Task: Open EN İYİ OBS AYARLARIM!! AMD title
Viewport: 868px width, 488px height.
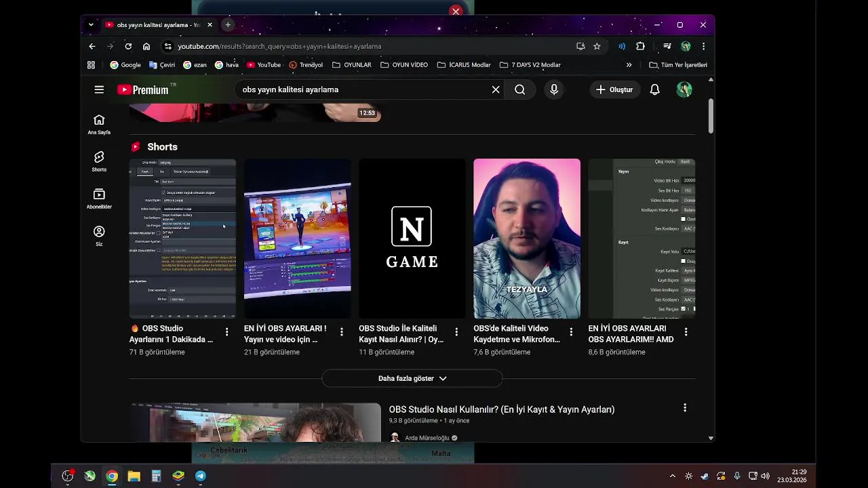Action: pyautogui.click(x=631, y=333)
